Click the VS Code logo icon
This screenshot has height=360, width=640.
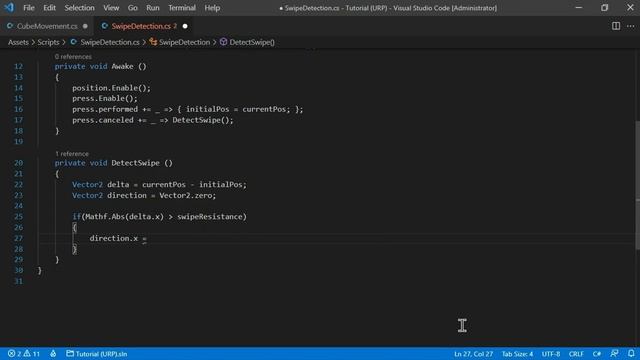click(9, 8)
